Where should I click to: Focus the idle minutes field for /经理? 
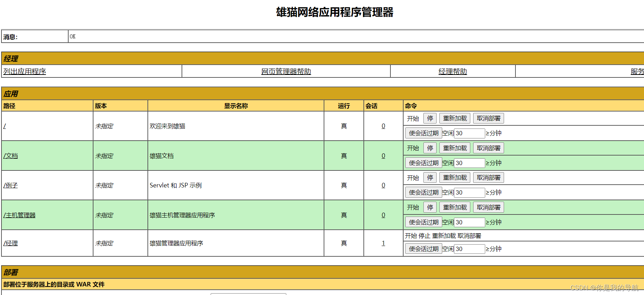470,249
